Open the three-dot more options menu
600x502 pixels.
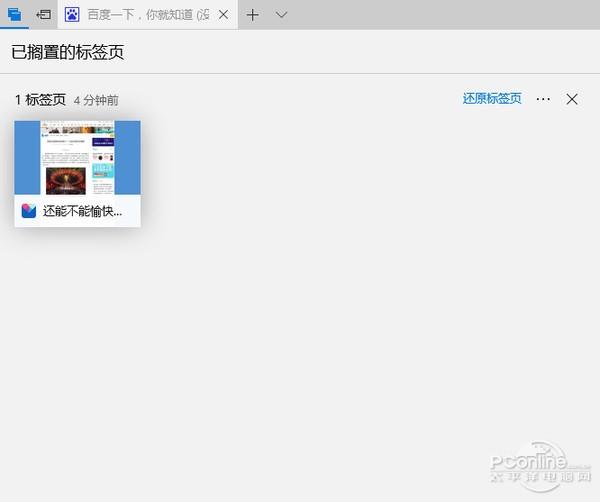tap(543, 99)
